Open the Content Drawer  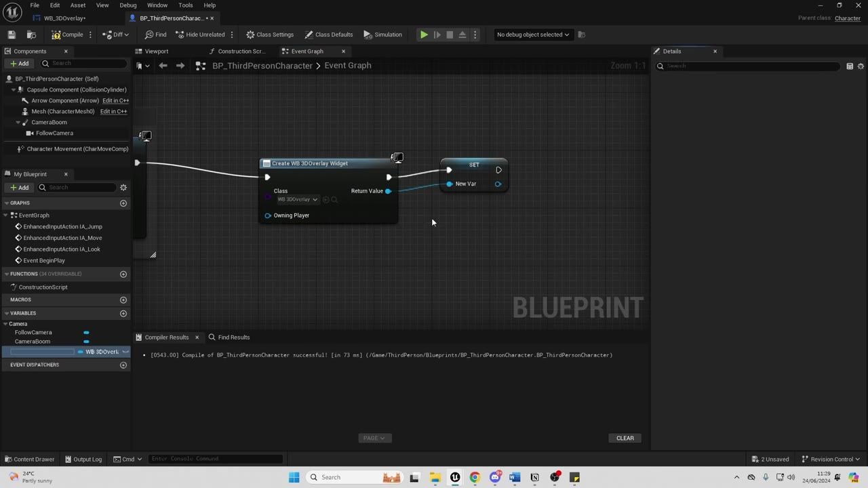(30, 459)
